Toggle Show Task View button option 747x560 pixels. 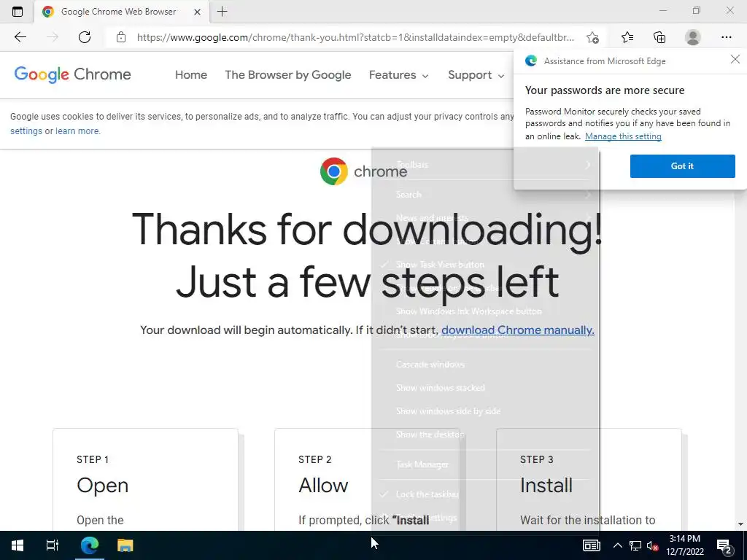click(x=440, y=264)
